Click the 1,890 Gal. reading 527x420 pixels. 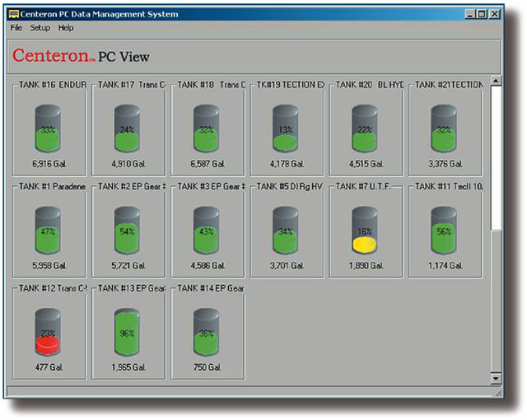click(x=366, y=266)
